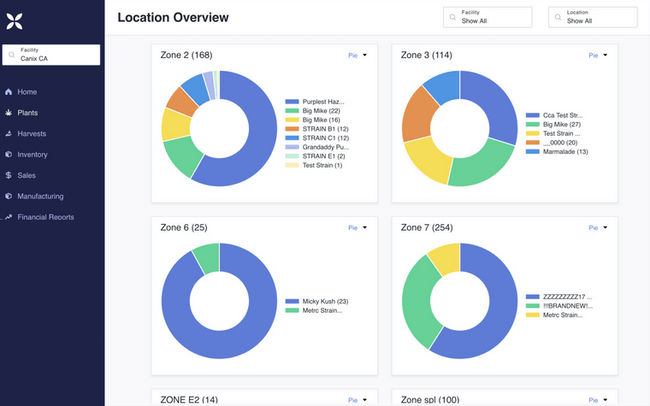Open the Zone 3 chart type dropdown arrow
This screenshot has height=406, width=650.
[x=605, y=55]
